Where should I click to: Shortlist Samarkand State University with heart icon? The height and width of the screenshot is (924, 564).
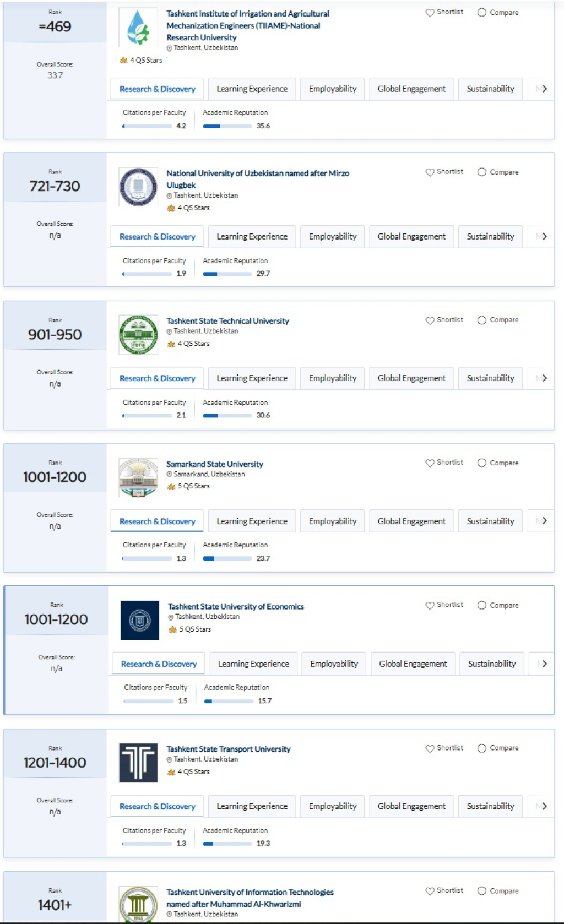pyautogui.click(x=430, y=463)
